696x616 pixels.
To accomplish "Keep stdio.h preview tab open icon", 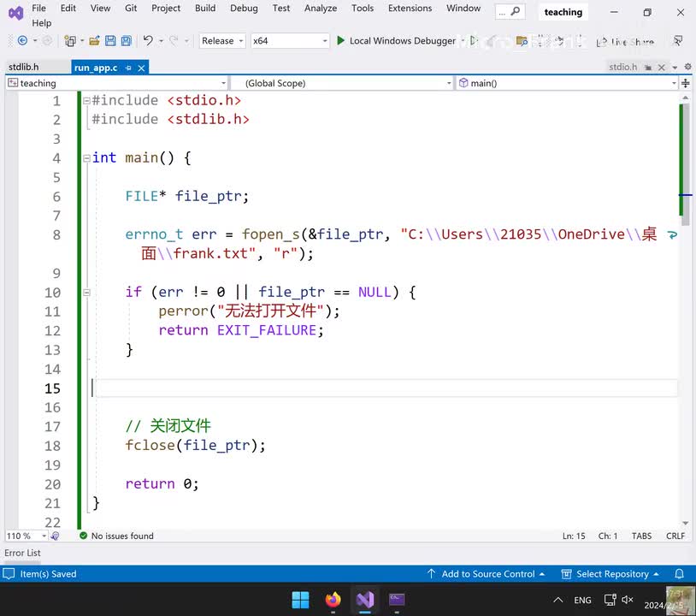I will [x=648, y=67].
